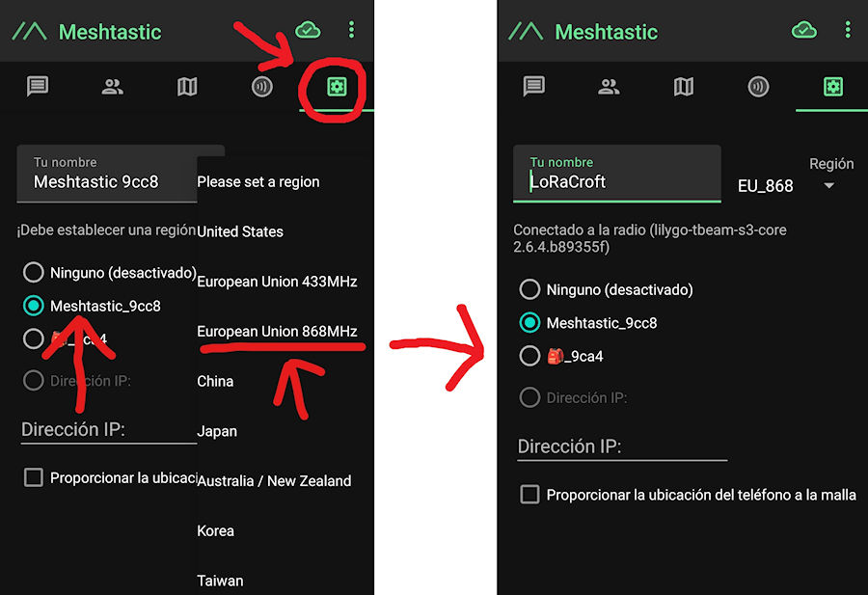
Task: Click cloud connection icon in right phone screen
Action: 803,31
